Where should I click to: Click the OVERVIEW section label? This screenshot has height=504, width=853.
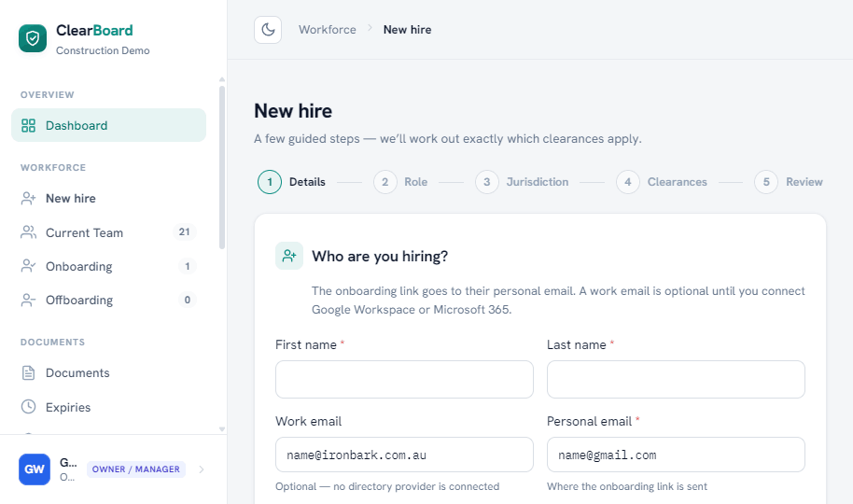[x=48, y=94]
